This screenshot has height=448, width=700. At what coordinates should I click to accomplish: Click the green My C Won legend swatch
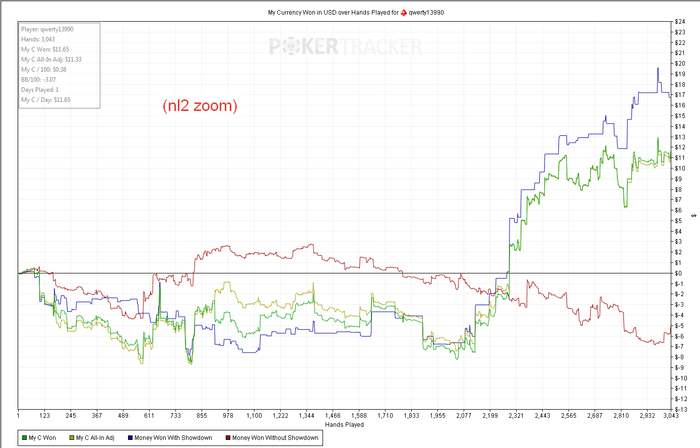point(25,438)
